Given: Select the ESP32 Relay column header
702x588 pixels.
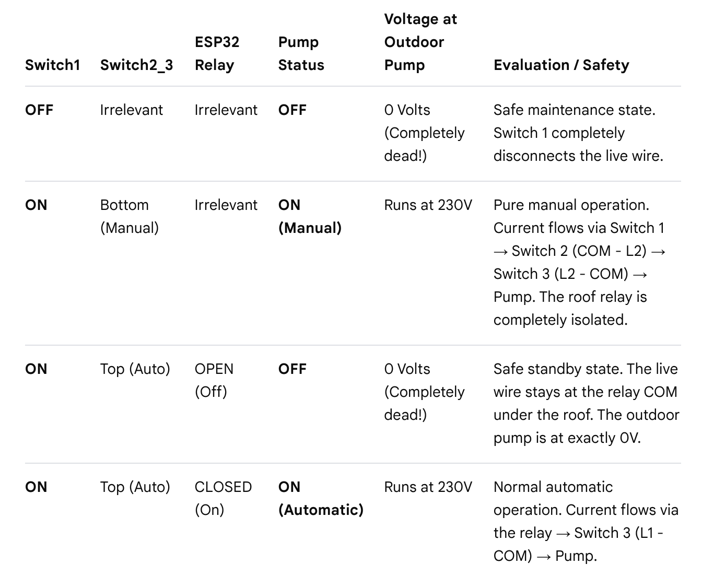Looking at the screenshot, I should pyautogui.click(x=217, y=54).
